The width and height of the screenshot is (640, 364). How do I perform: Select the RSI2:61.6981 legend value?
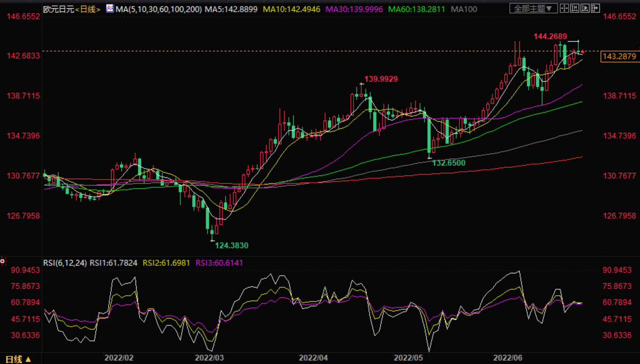[x=166, y=263]
